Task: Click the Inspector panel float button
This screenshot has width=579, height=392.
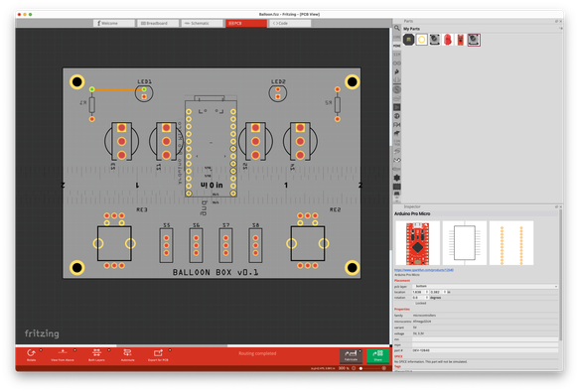Action: (x=556, y=206)
